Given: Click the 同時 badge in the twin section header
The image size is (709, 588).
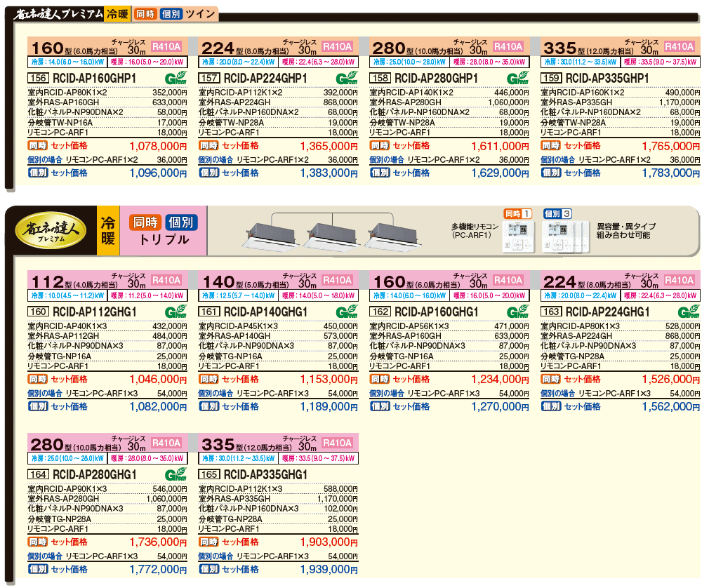Looking at the screenshot, I should pos(145,14).
